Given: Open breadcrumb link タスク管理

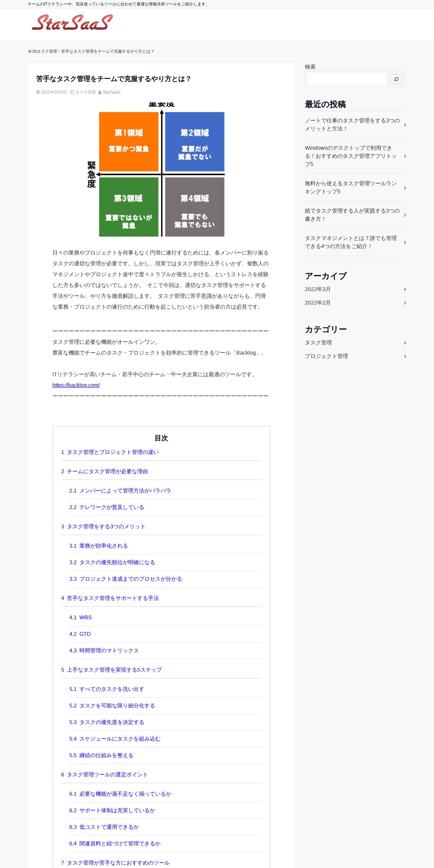Looking at the screenshot, I should (47, 51).
